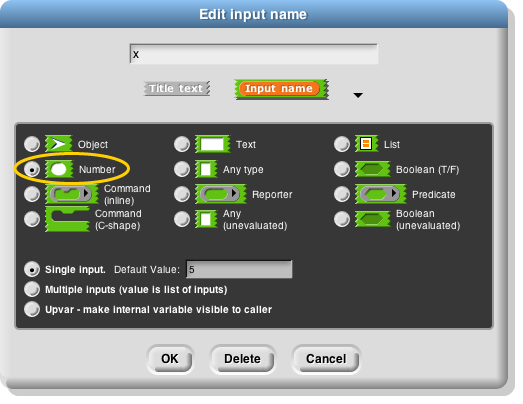Click the Command inline slot icon

[72, 194]
